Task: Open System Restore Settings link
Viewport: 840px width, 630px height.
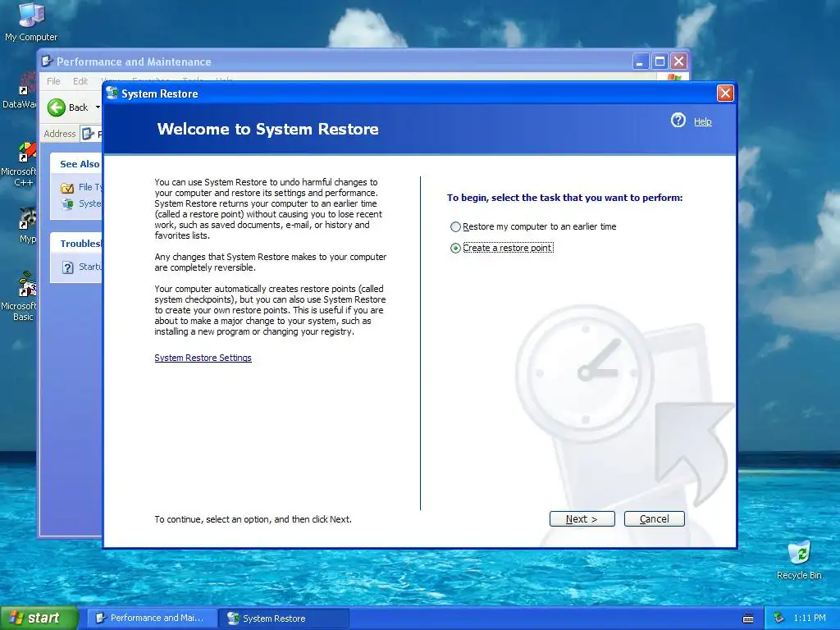Action: 203,358
